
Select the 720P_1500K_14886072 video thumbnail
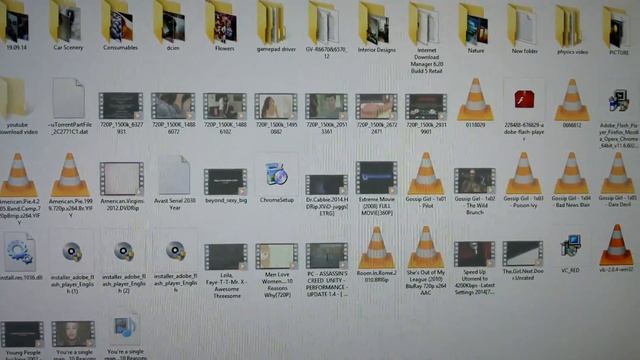173,105
